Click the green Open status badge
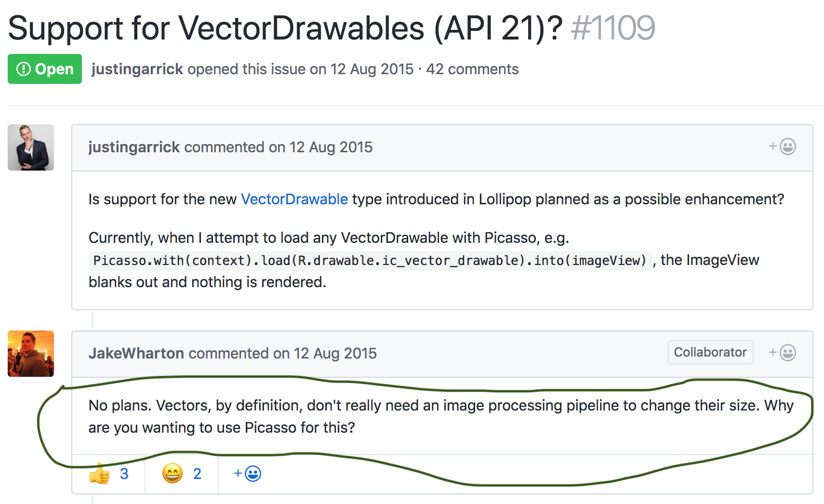 45,69
